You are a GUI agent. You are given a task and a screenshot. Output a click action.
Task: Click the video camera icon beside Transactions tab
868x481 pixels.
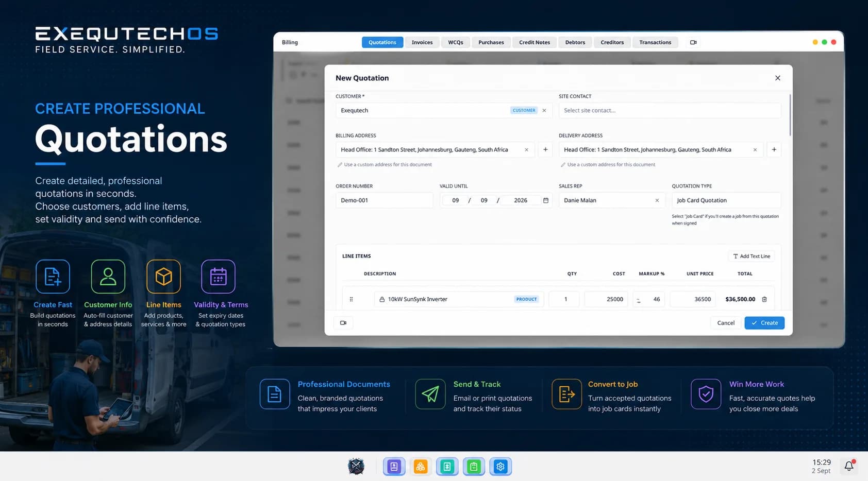point(693,42)
